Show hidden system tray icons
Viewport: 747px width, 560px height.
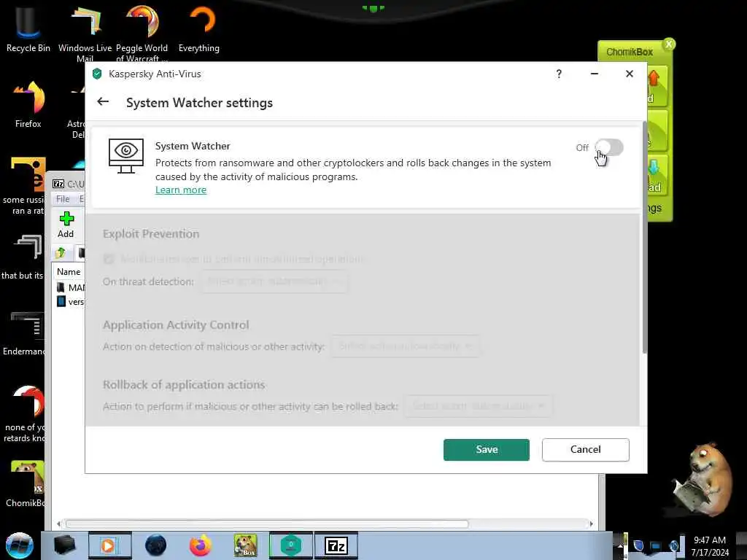(620, 545)
